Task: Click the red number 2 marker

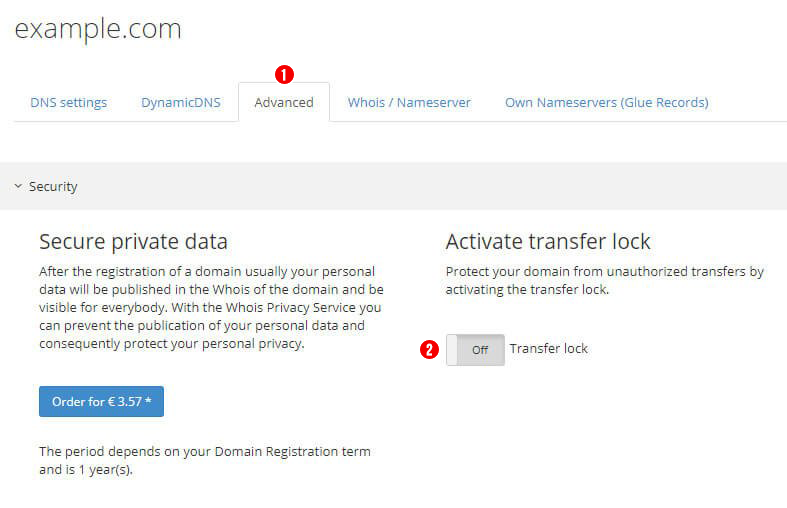Action: (x=429, y=349)
